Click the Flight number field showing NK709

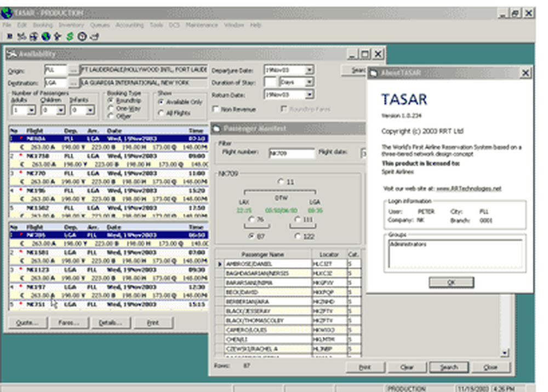292,153
